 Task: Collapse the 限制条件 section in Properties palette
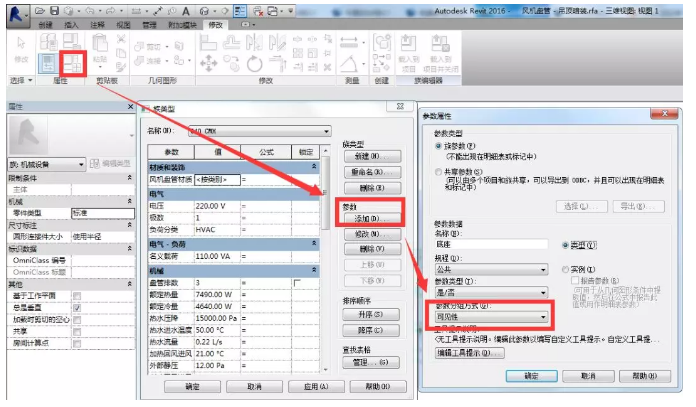[x=130, y=178]
